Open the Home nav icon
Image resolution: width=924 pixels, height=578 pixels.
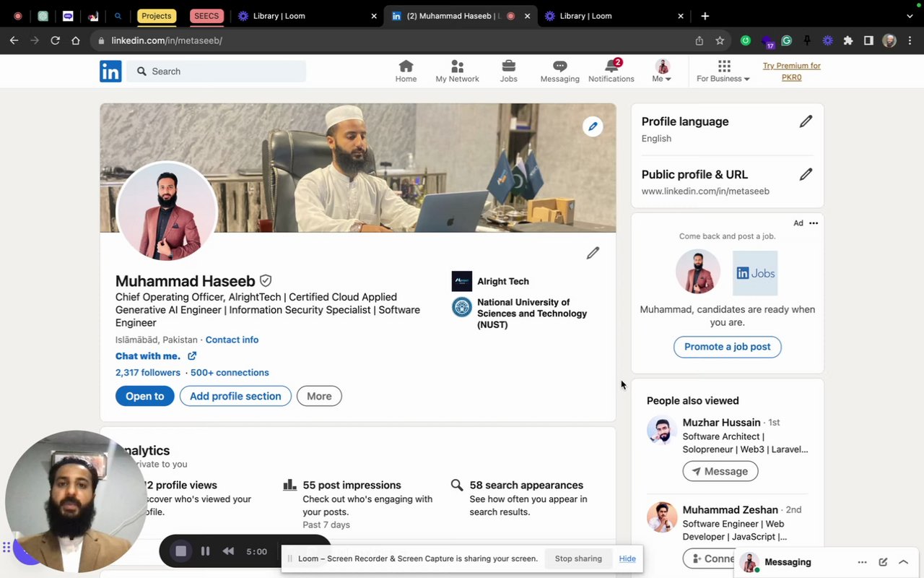point(406,71)
